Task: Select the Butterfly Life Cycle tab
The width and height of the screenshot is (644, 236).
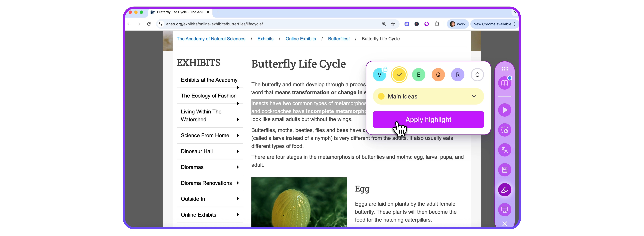Action: pos(180,12)
